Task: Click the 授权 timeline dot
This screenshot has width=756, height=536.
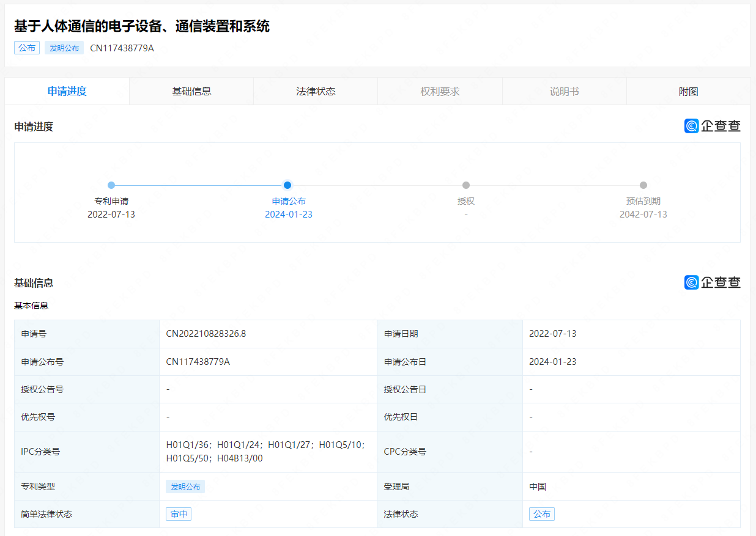Action: tap(466, 185)
